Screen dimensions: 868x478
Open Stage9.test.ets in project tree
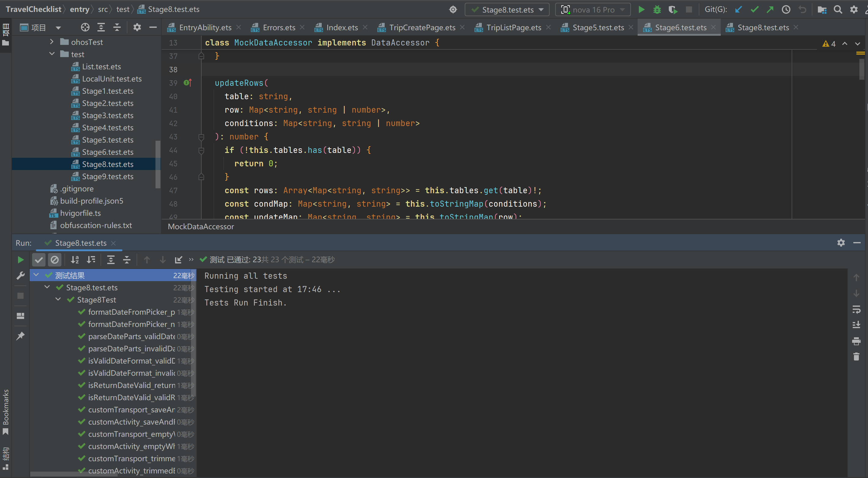108,176
